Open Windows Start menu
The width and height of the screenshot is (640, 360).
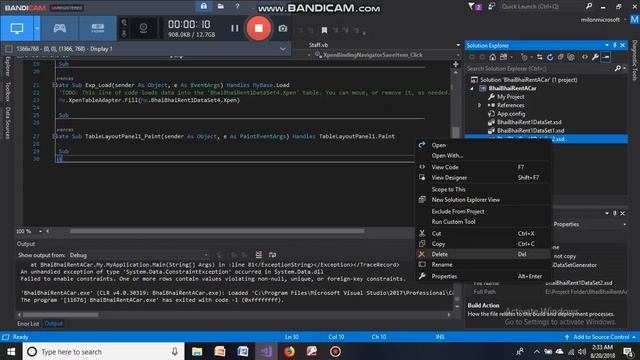pyautogui.click(x=11, y=351)
